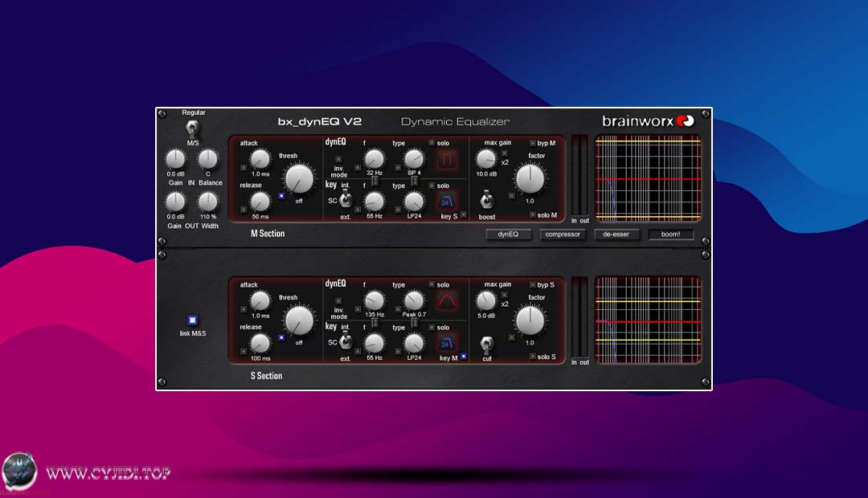This screenshot has width=868, height=498.
Task: Click the M section type link icon between type knobs
Action: pyautogui.click(x=414, y=181)
